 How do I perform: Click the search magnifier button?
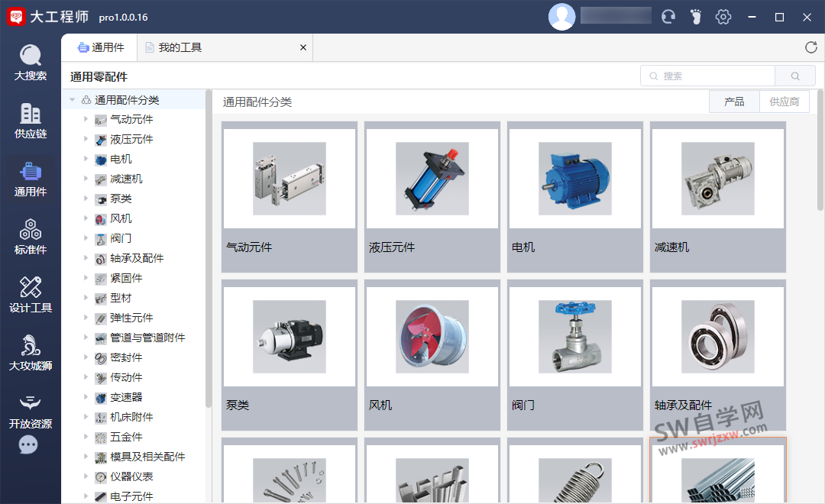click(x=795, y=76)
